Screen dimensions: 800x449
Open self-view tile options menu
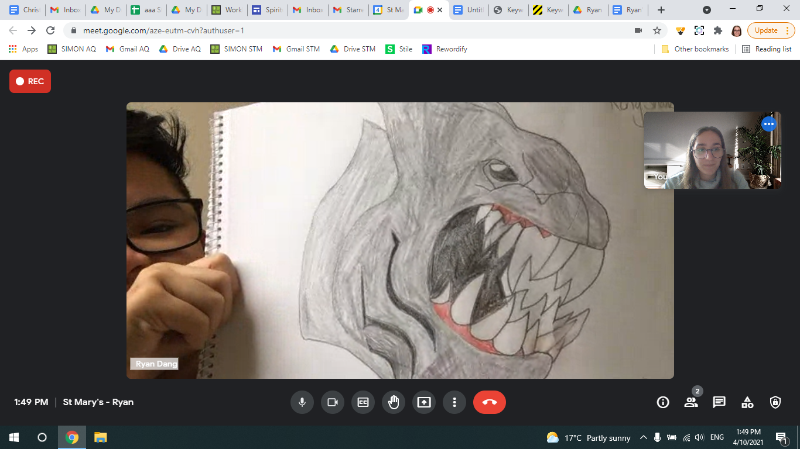pos(768,124)
